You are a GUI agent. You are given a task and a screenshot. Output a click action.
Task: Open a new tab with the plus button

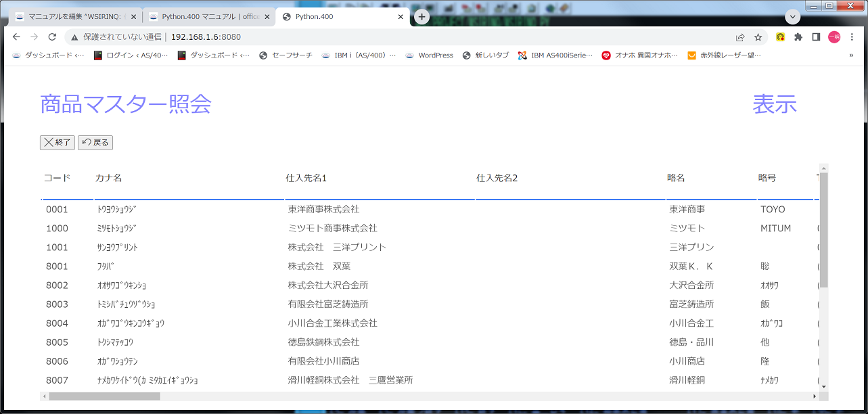point(421,16)
